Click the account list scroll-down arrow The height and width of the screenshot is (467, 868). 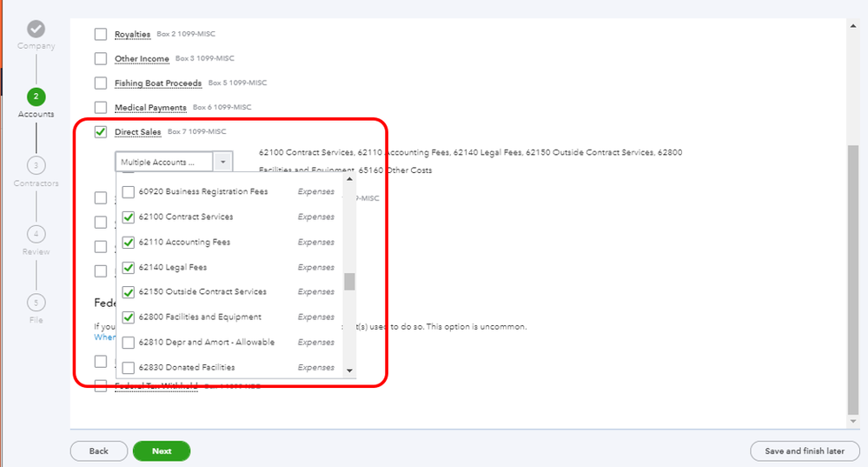click(x=349, y=370)
